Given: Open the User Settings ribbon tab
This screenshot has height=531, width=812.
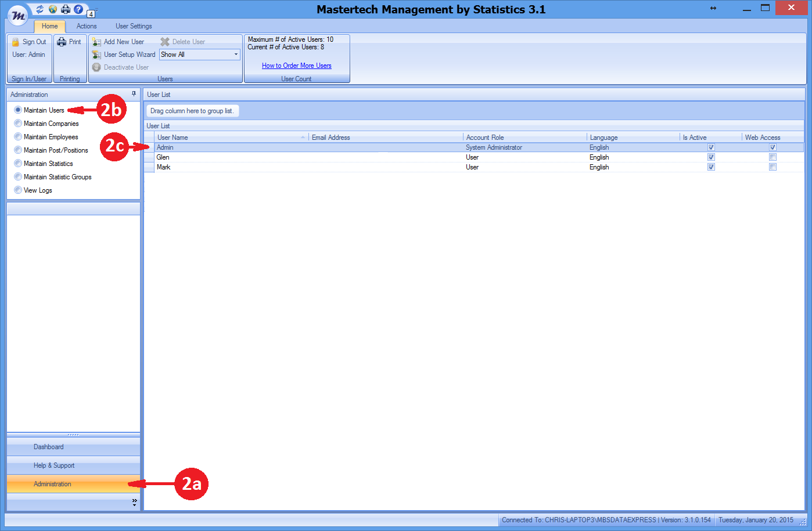Looking at the screenshot, I should click(134, 26).
